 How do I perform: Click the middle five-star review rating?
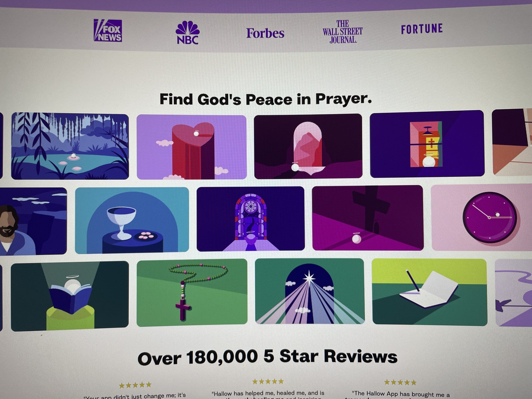tap(268, 382)
